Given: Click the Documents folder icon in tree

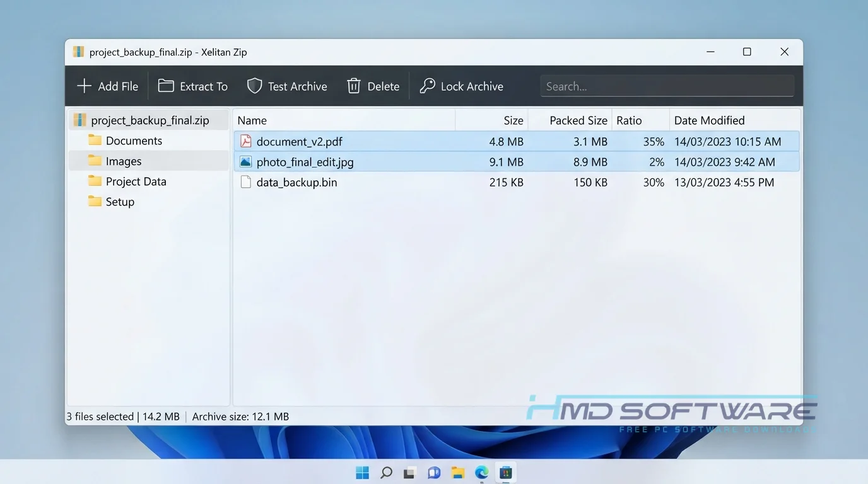Looking at the screenshot, I should coord(95,140).
